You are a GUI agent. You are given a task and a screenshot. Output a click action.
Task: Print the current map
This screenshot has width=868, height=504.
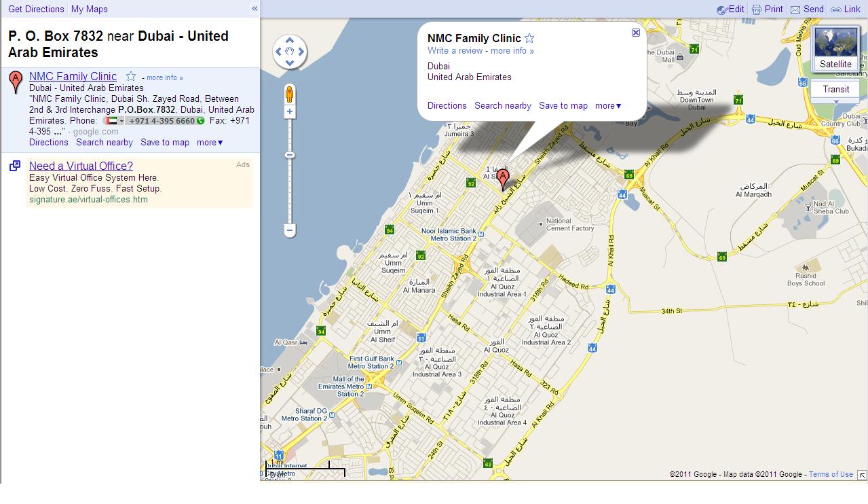coord(768,10)
